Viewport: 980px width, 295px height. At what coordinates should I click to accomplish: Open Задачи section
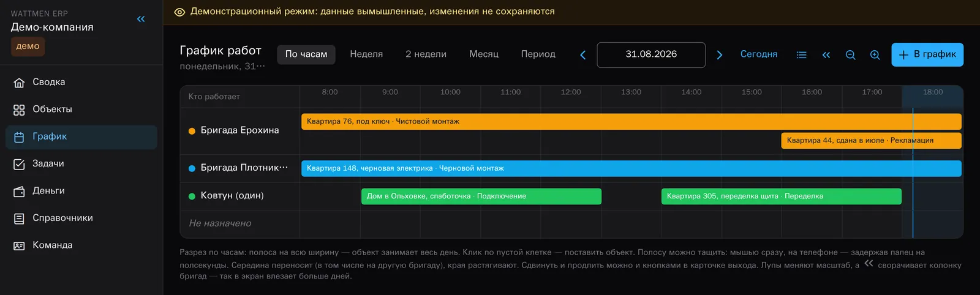click(81, 164)
